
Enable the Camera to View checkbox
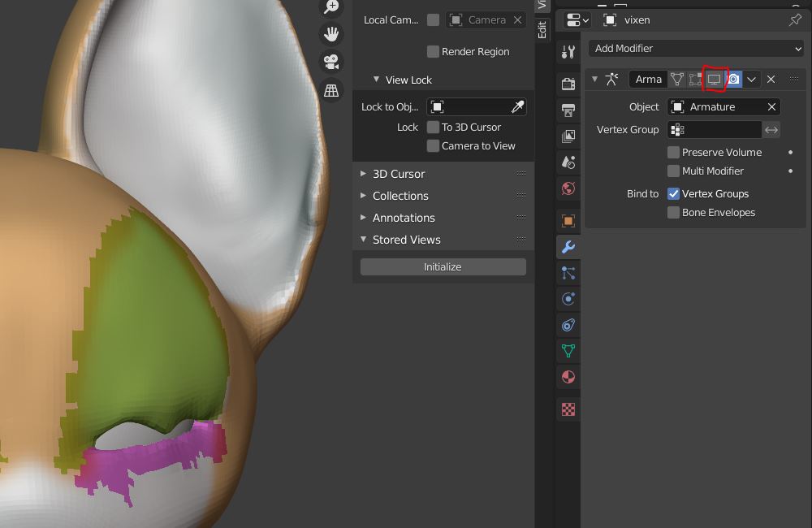[433, 145]
